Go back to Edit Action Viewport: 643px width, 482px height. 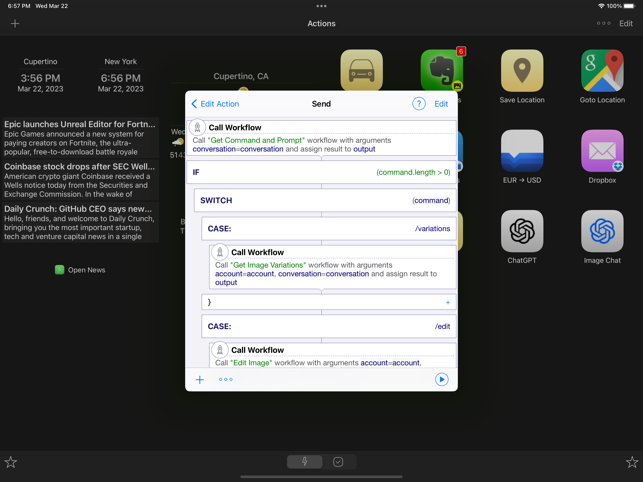click(x=215, y=104)
